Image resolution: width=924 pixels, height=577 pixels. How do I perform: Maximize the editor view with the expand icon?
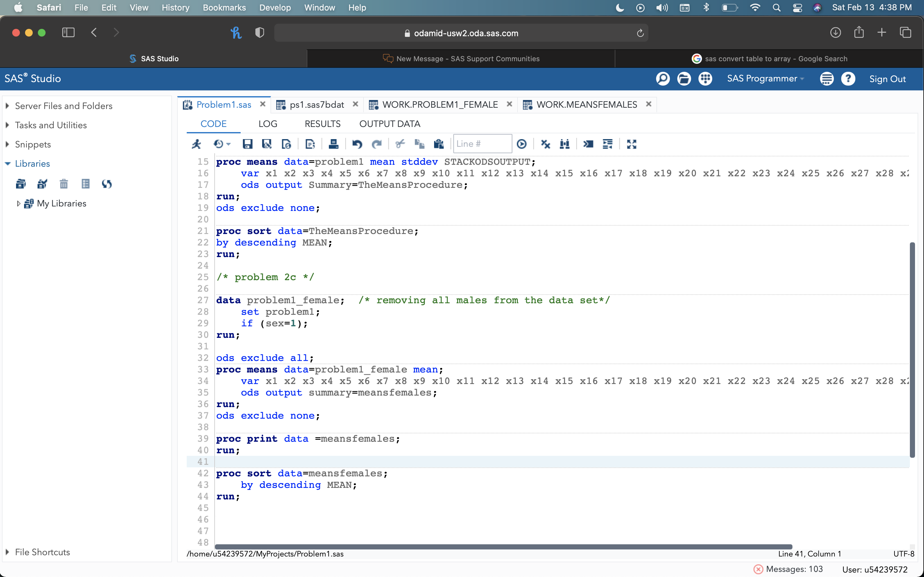click(x=631, y=144)
